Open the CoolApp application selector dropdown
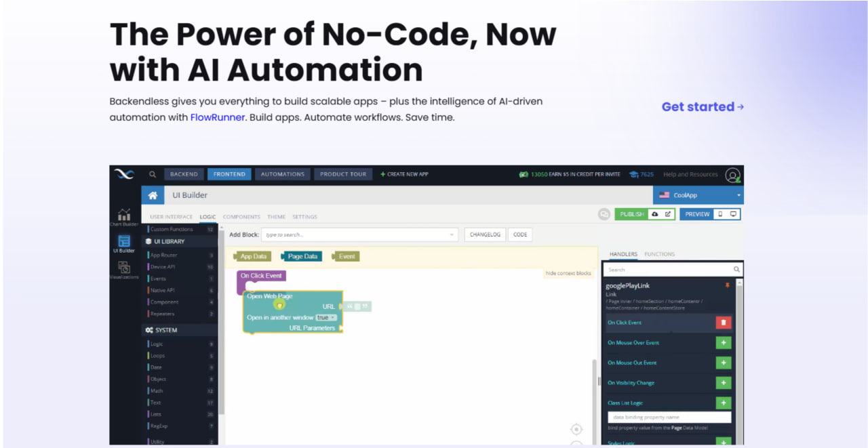Viewport: 868px width, 448px height. point(698,195)
